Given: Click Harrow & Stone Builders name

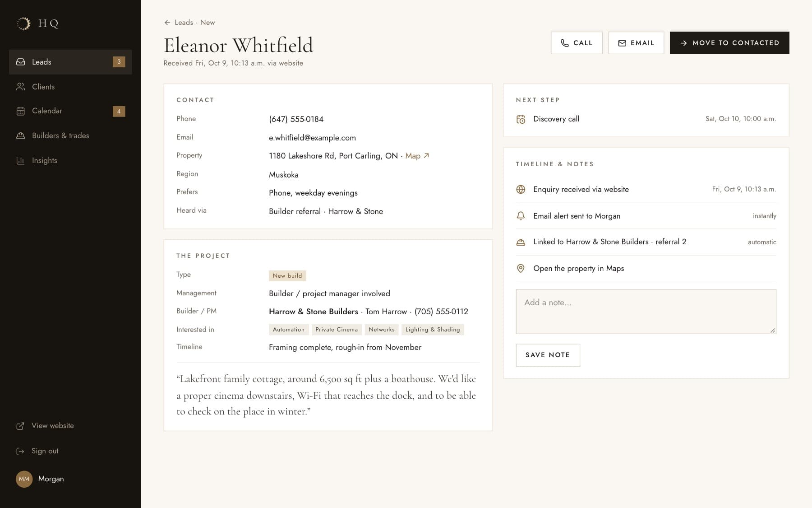Looking at the screenshot, I should (314, 312).
